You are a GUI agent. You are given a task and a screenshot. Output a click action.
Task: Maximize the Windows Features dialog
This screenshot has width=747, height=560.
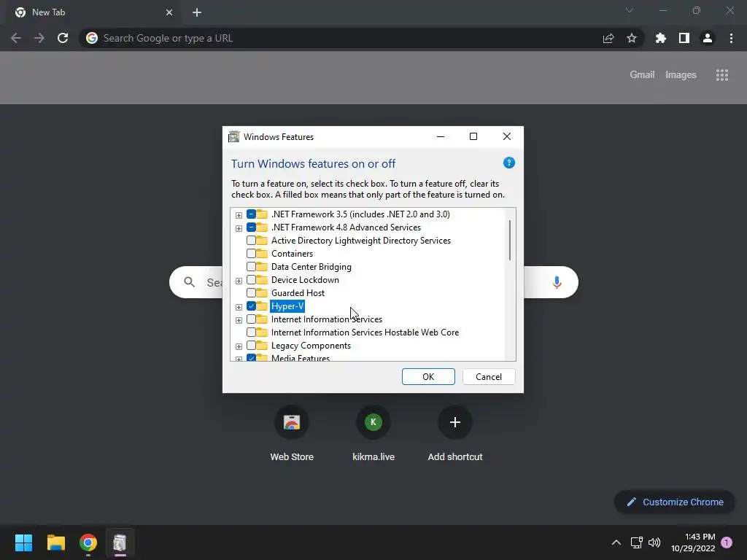(473, 136)
